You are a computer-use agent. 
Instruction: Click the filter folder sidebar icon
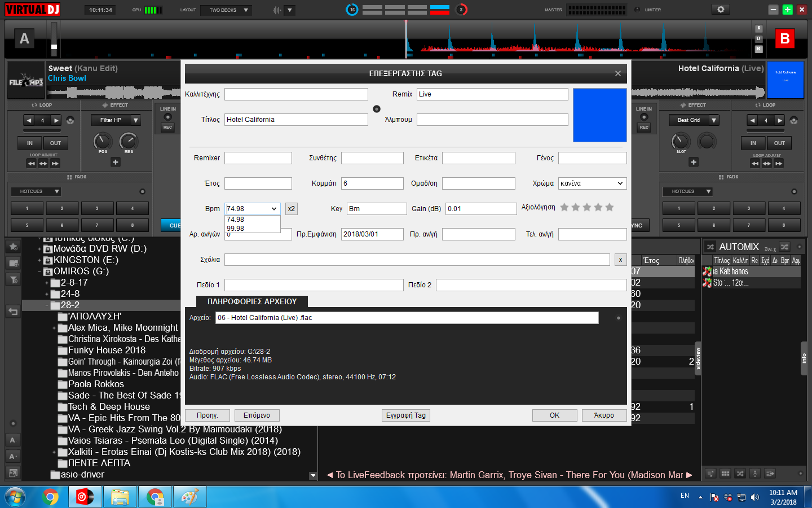13,279
